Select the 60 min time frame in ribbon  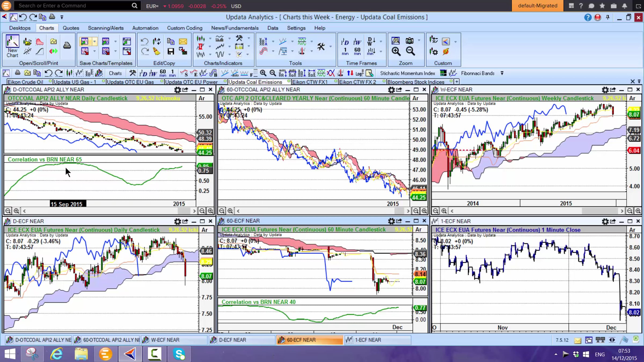pos(357,51)
